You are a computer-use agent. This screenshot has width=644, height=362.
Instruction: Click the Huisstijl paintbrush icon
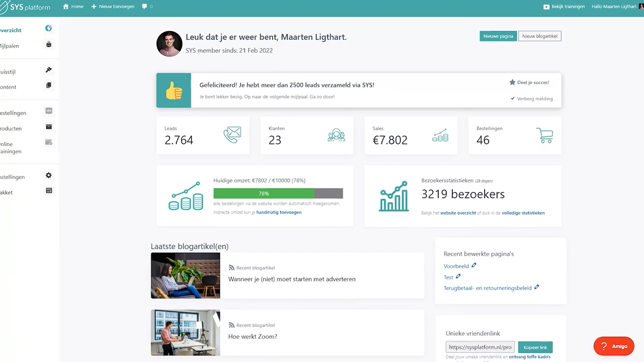(49, 70)
